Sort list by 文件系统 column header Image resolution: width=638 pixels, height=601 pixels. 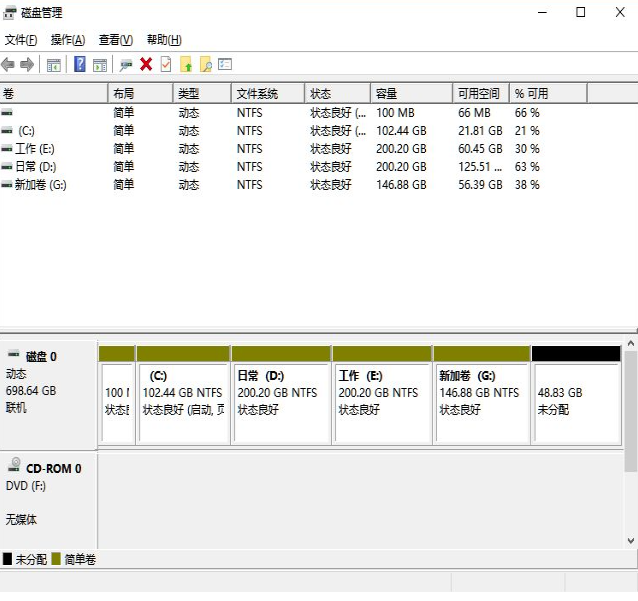pyautogui.click(x=268, y=93)
